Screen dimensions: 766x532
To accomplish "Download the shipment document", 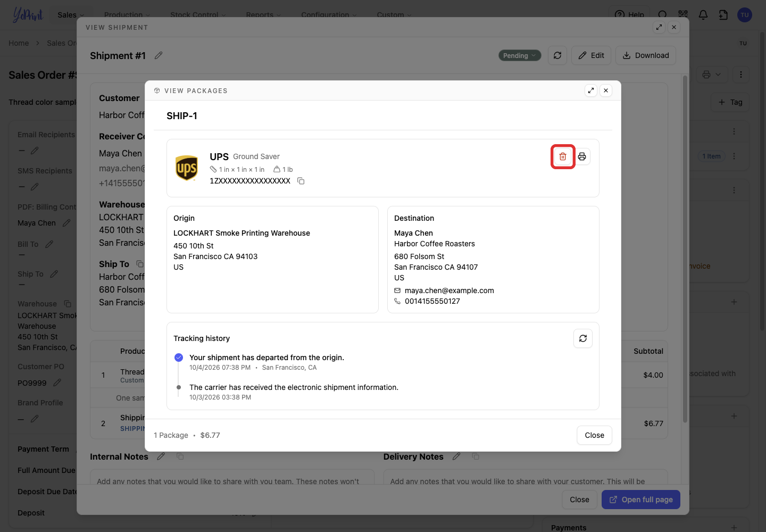I will click(646, 55).
